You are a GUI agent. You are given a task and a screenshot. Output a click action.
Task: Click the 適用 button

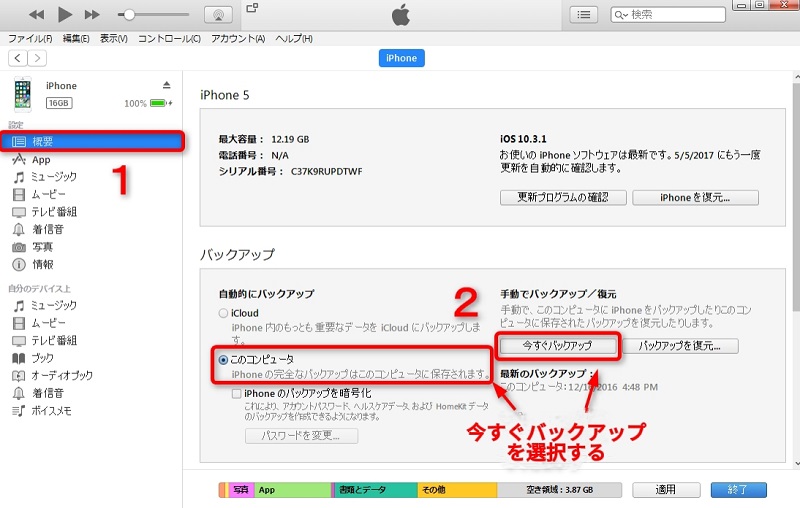[x=666, y=490]
